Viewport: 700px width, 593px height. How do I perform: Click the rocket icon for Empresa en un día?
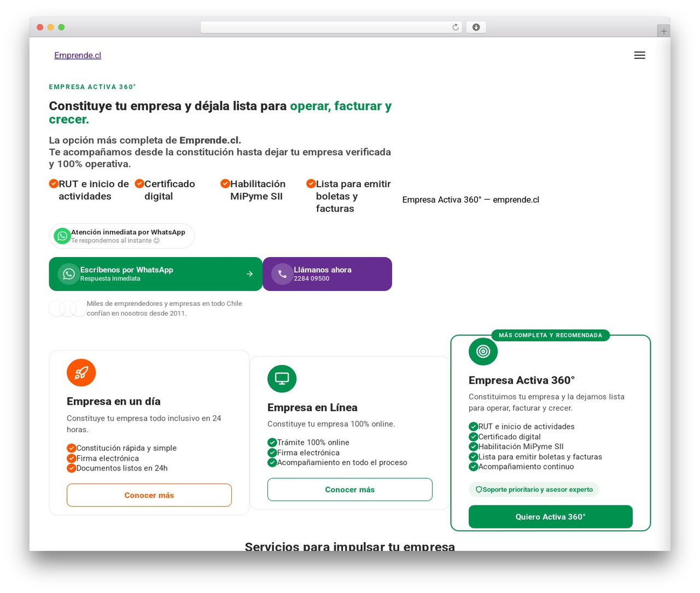coord(81,373)
